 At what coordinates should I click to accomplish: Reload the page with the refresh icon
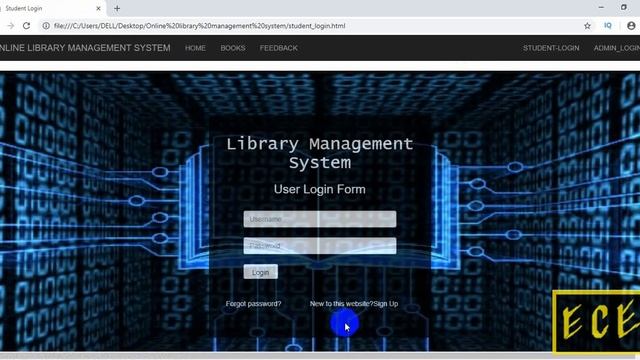[27, 26]
